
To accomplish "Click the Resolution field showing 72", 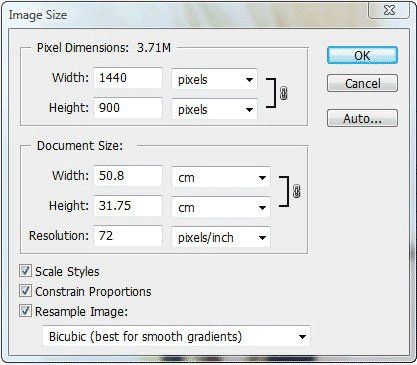I will [x=128, y=236].
